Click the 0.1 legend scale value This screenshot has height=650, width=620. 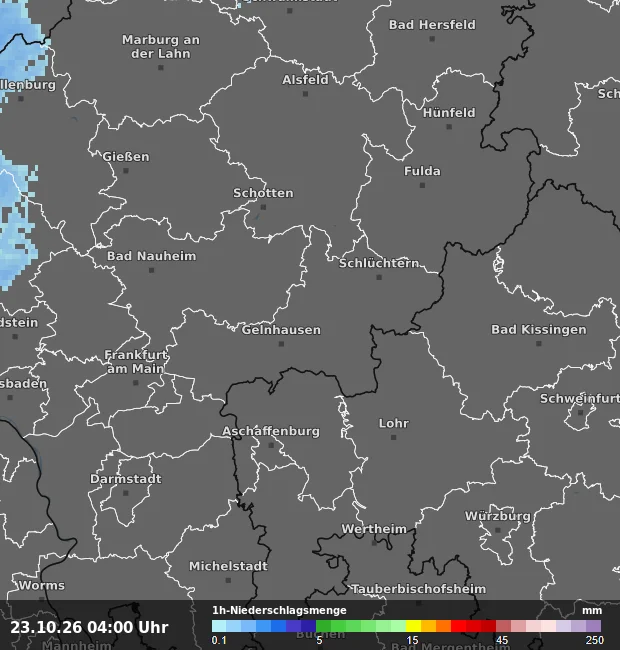click(x=219, y=640)
